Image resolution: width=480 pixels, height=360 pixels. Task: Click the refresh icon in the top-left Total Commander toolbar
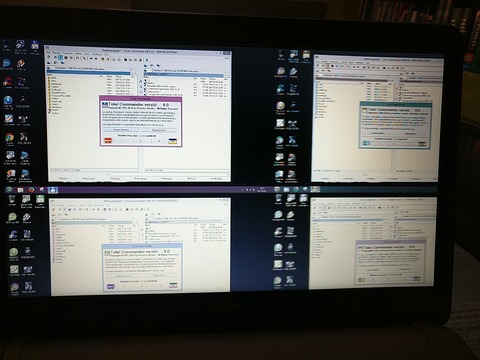49,57
